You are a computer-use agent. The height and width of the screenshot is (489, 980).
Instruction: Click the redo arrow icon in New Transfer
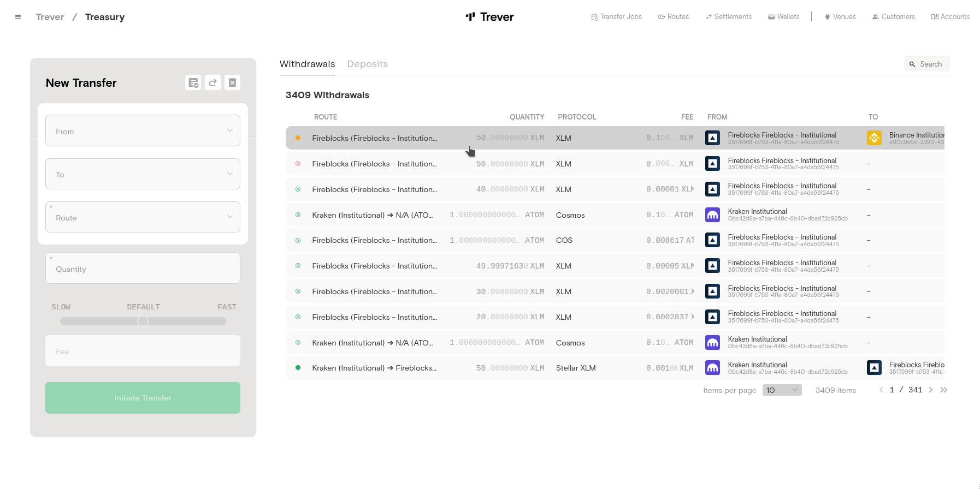[x=213, y=83]
